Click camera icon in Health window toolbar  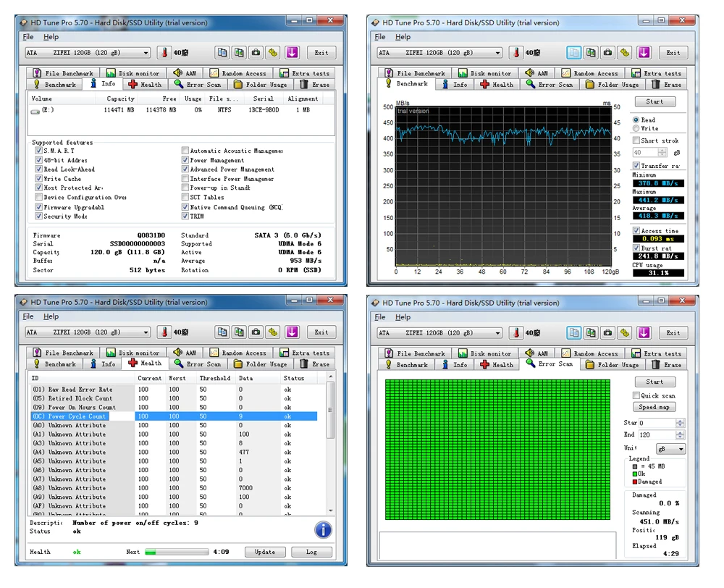[256, 332]
